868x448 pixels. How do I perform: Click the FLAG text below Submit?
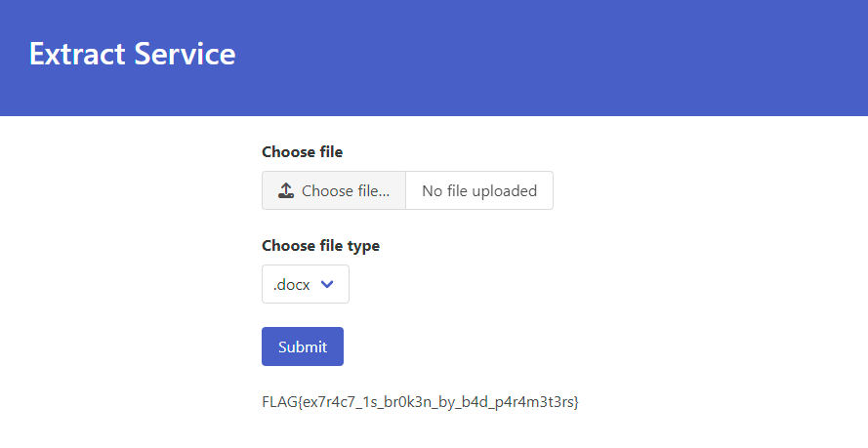coord(420,402)
